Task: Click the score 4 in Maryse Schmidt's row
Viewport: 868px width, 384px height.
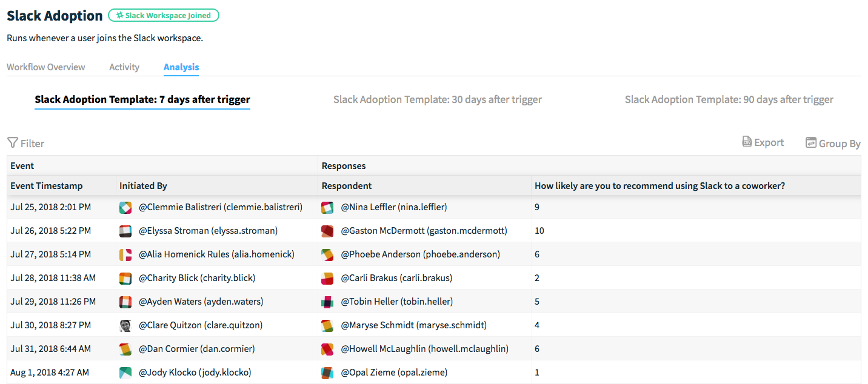Action: [x=537, y=325]
